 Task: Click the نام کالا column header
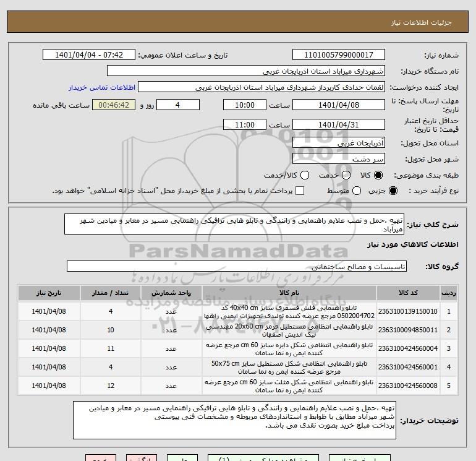tap(289, 293)
